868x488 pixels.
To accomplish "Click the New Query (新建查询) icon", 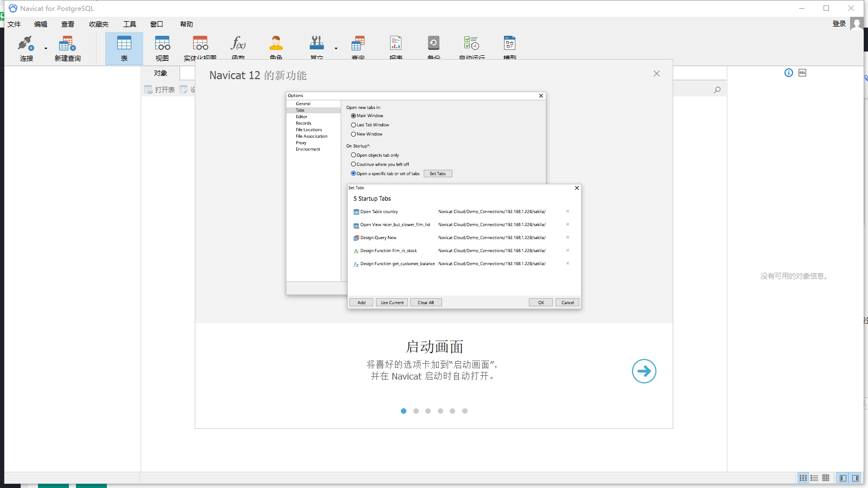I will [67, 48].
